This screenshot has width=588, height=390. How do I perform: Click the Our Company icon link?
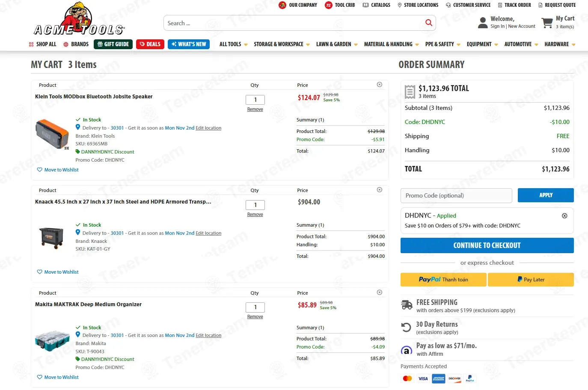click(298, 5)
